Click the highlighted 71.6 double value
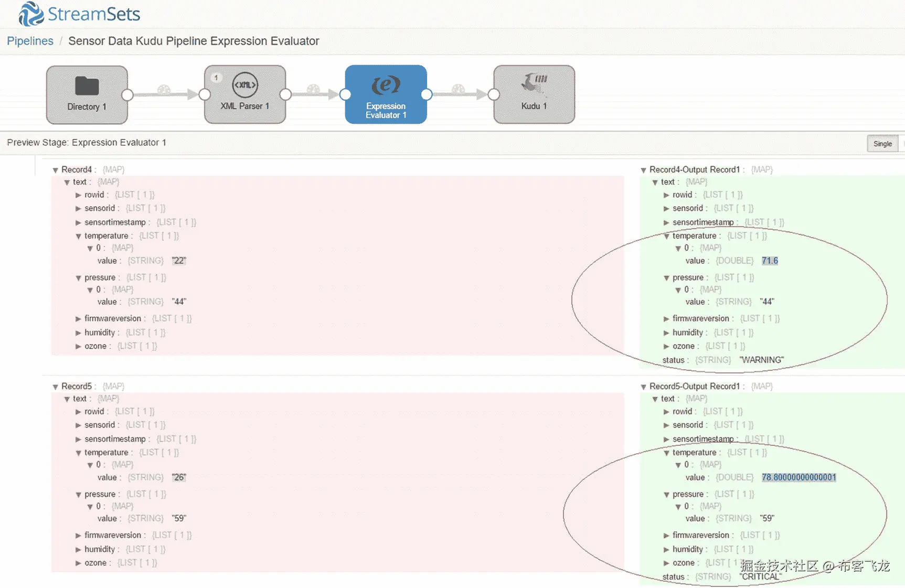The image size is (905, 588). click(x=769, y=260)
